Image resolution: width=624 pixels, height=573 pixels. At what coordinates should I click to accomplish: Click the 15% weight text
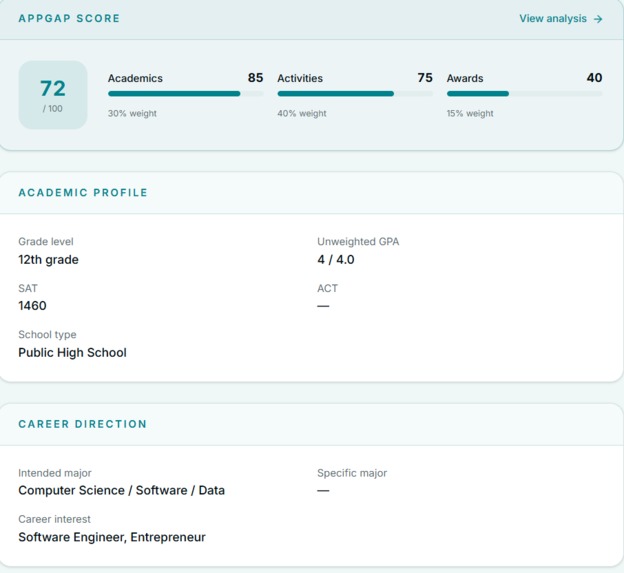tap(470, 113)
